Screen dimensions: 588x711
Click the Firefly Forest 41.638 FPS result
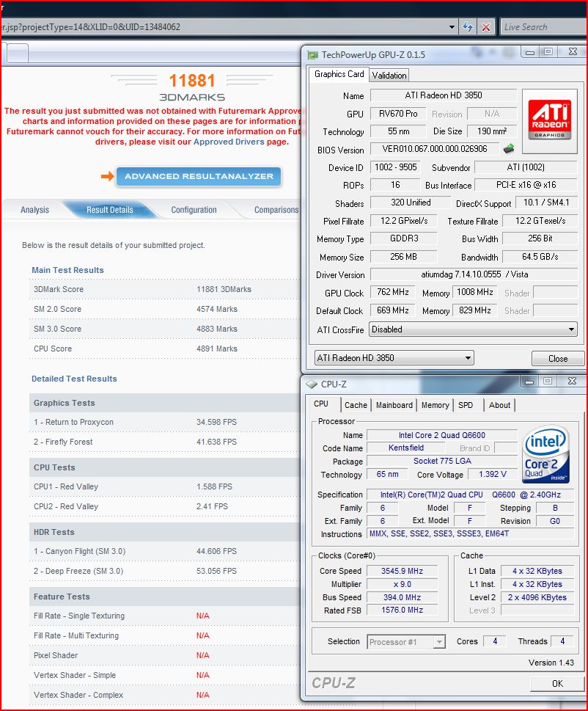(216, 442)
